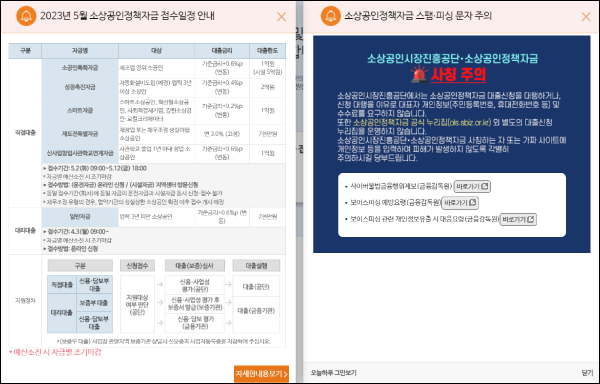
Task: Click 재도전특별자금 cell
Action: pos(80,134)
